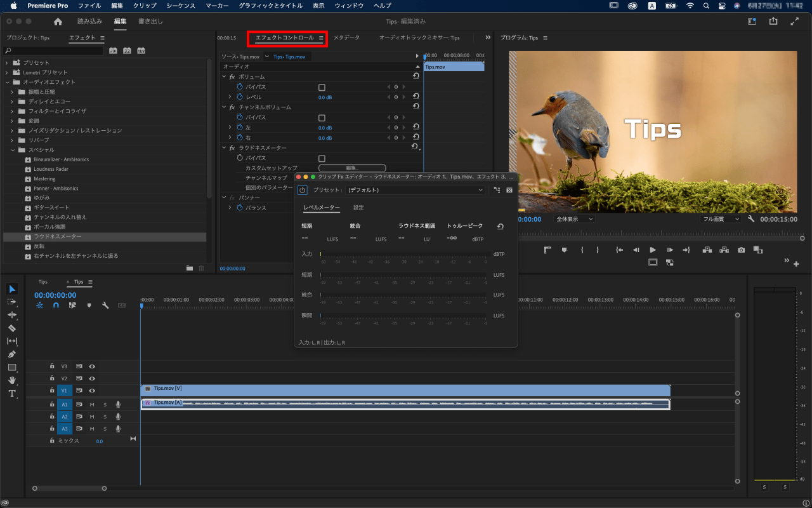The height and width of the screenshot is (508, 812).
Task: Click the Extract button in Program monitor
Action: pos(724,250)
